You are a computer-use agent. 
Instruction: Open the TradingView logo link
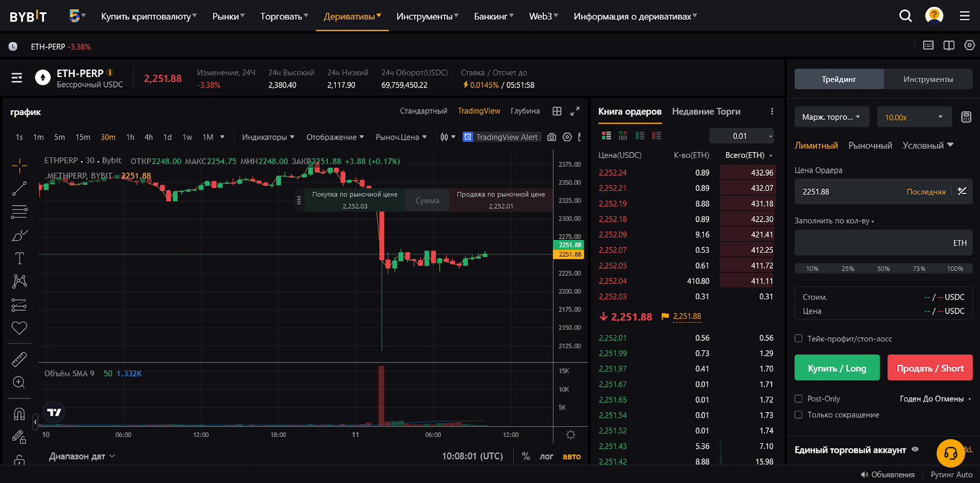tap(55, 412)
